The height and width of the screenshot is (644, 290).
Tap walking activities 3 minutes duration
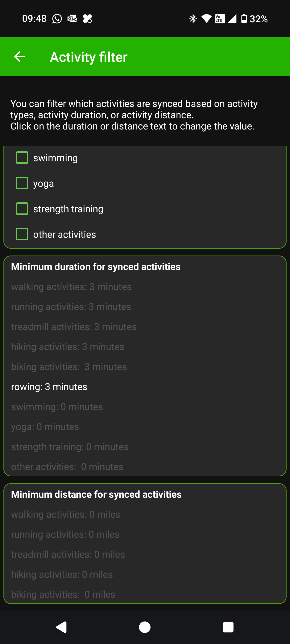coord(71,287)
